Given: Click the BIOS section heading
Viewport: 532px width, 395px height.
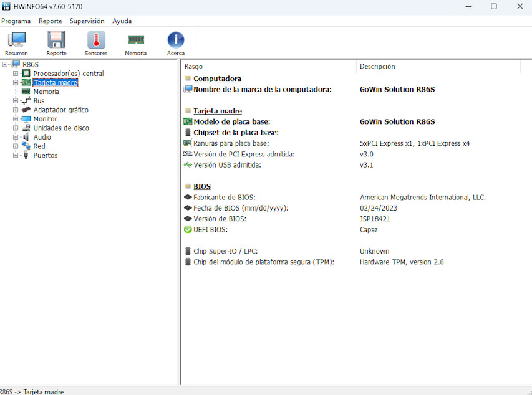Looking at the screenshot, I should click(x=202, y=186).
